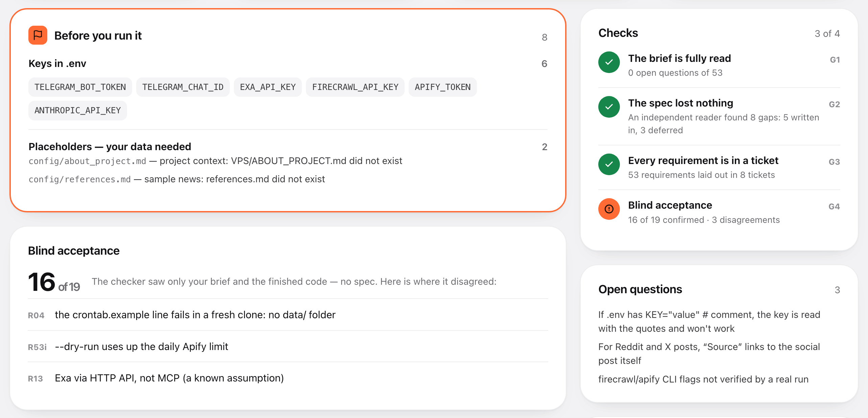The image size is (868, 418).
Task: Select the APIFY_TOKEN chip
Action: (442, 87)
